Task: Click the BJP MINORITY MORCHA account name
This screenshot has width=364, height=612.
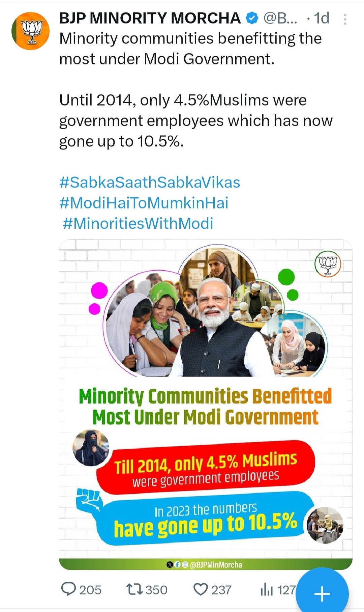Action: [x=150, y=18]
